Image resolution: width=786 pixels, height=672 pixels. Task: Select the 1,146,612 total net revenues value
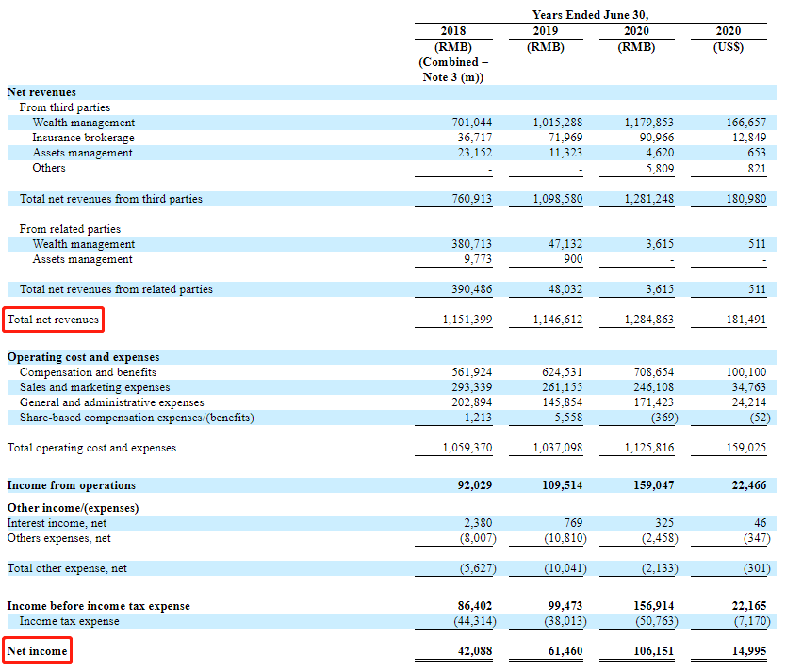click(559, 320)
